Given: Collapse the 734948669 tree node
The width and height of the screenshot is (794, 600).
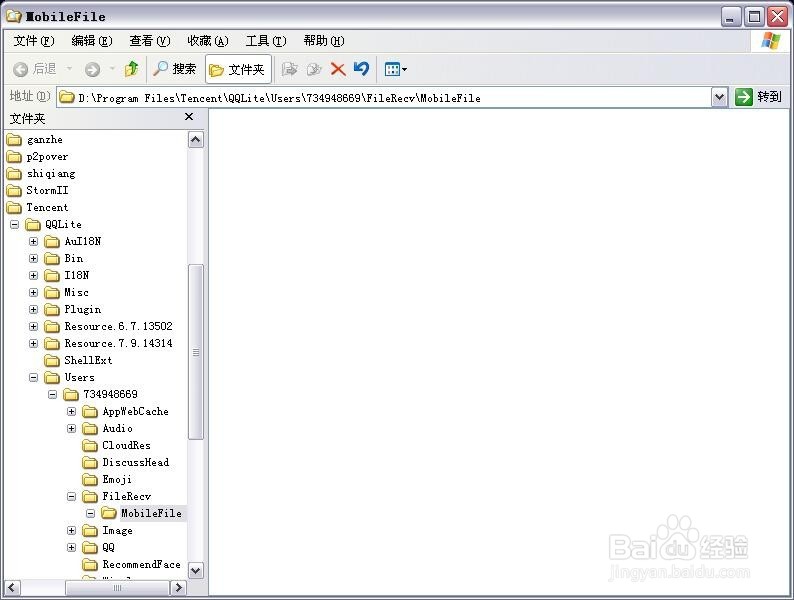Looking at the screenshot, I should point(53,394).
